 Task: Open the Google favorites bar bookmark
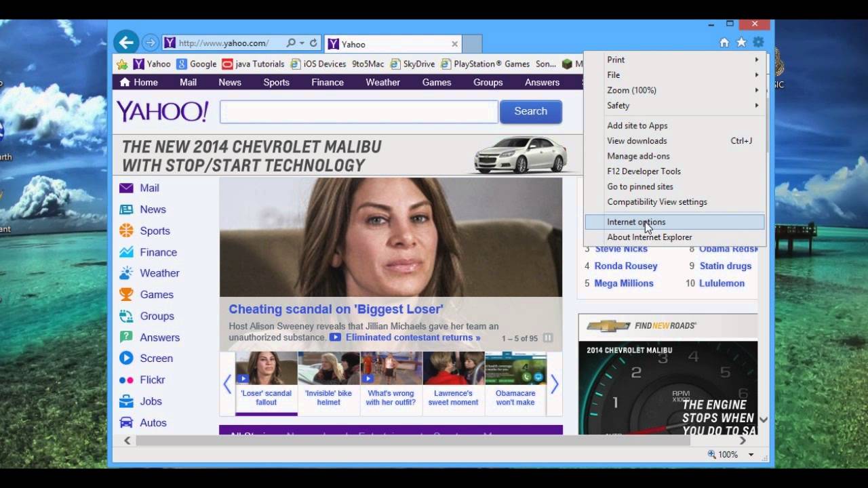coord(197,64)
